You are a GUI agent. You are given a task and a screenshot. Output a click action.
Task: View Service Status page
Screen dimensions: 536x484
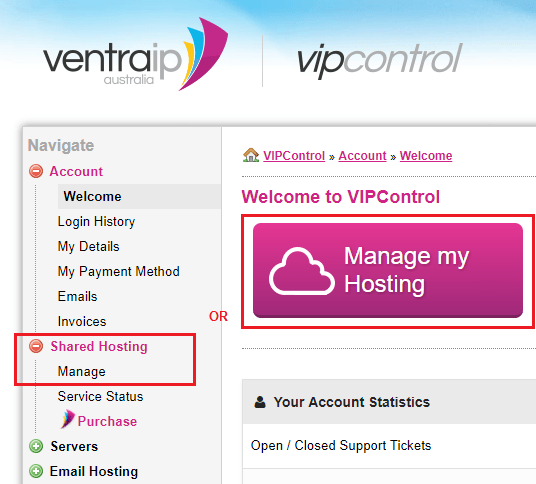click(100, 396)
